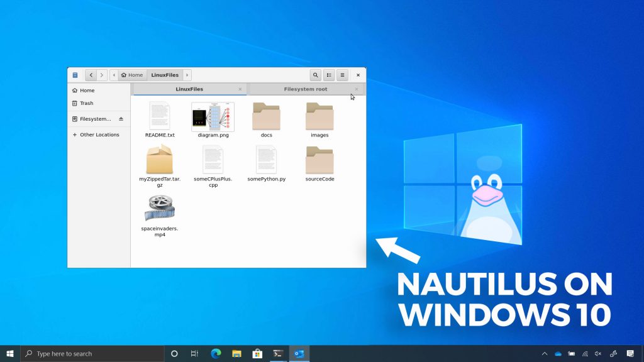
Task: Select the images folder icon
Action: point(319,116)
